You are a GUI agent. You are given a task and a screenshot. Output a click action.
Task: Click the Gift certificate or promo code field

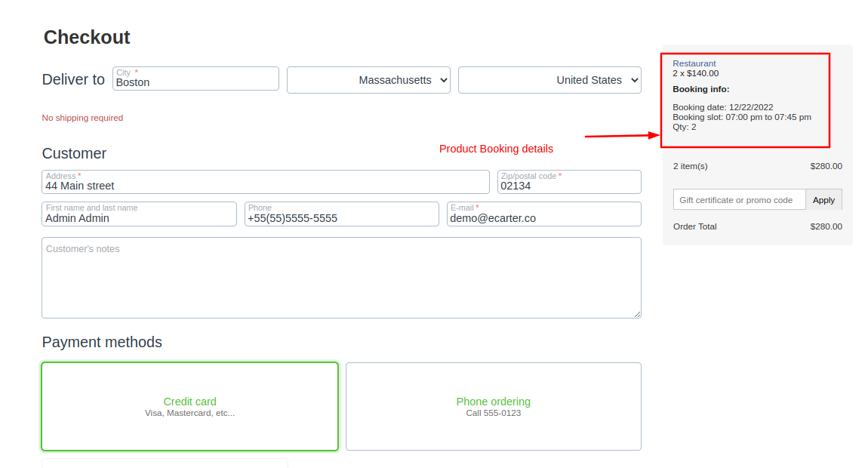(x=739, y=200)
